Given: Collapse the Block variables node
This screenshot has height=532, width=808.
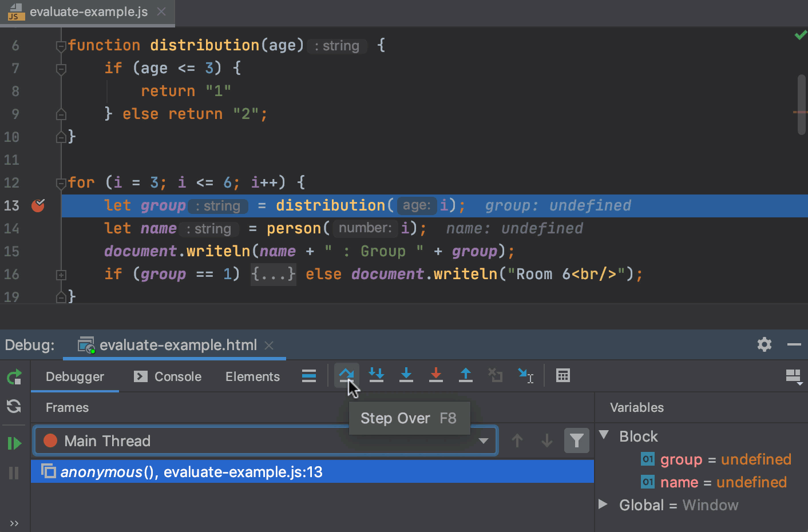Looking at the screenshot, I should coord(604,435).
